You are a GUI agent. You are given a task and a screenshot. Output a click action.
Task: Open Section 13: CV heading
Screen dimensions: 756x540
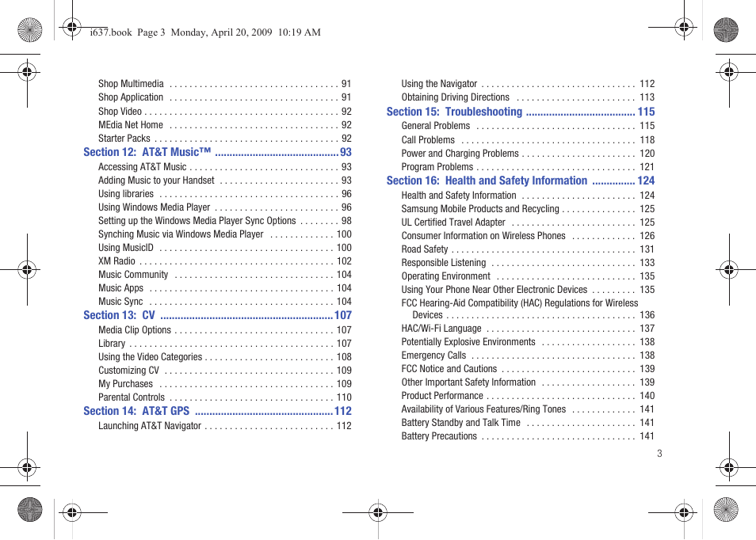pyautogui.click(x=217, y=315)
